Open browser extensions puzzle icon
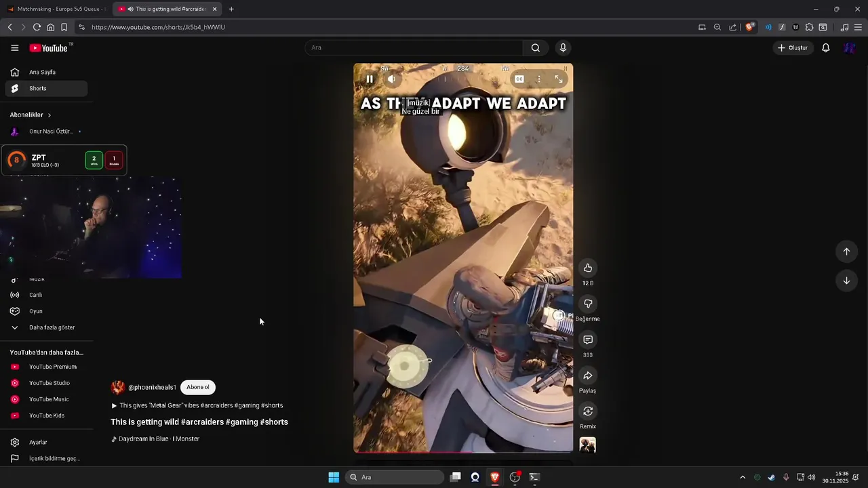The image size is (868, 488). tap(809, 27)
